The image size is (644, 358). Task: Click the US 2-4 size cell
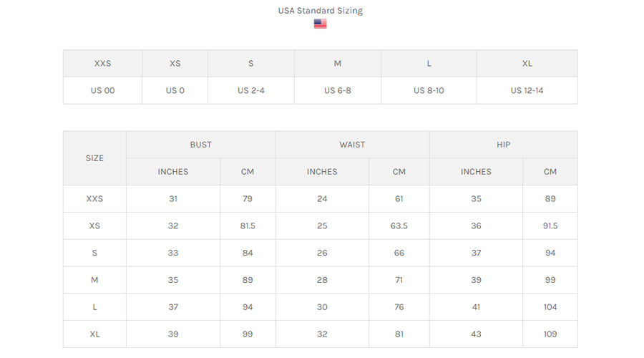pyautogui.click(x=251, y=91)
